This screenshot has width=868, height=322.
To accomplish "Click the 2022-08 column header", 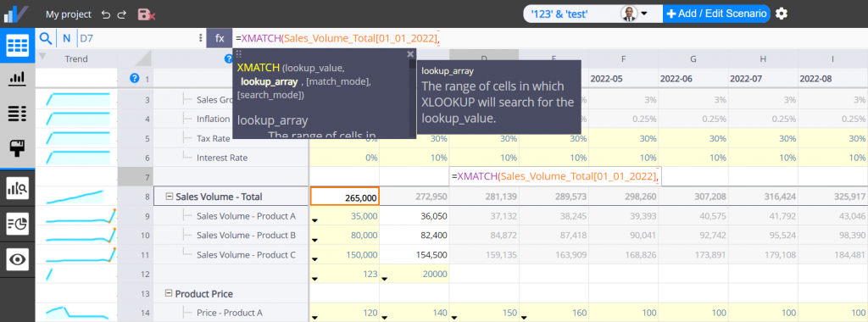I will click(832, 79).
